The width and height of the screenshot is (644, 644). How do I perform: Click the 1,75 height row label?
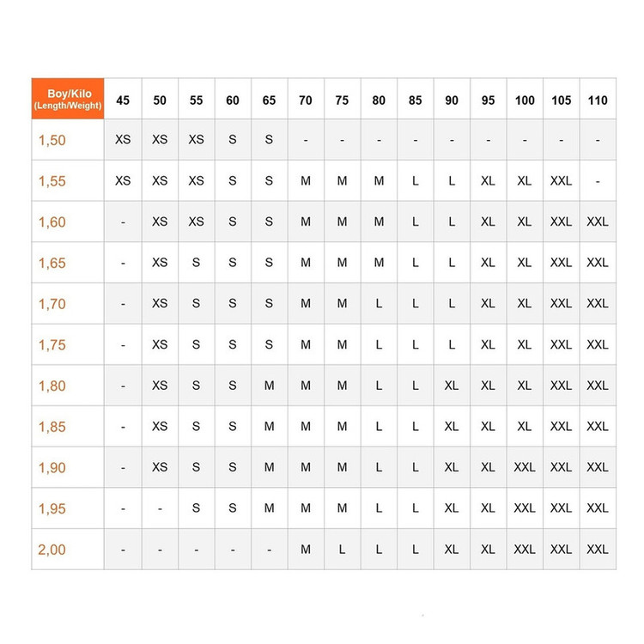(x=52, y=344)
